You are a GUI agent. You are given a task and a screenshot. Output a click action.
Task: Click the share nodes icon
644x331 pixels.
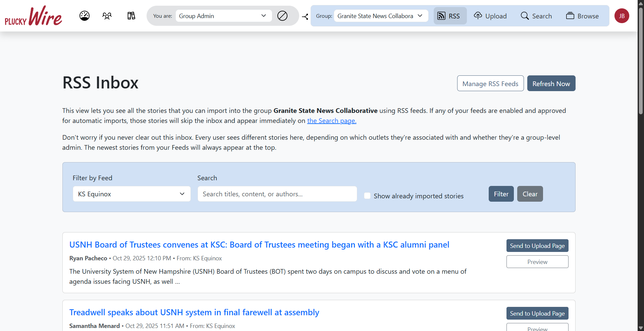[305, 16]
